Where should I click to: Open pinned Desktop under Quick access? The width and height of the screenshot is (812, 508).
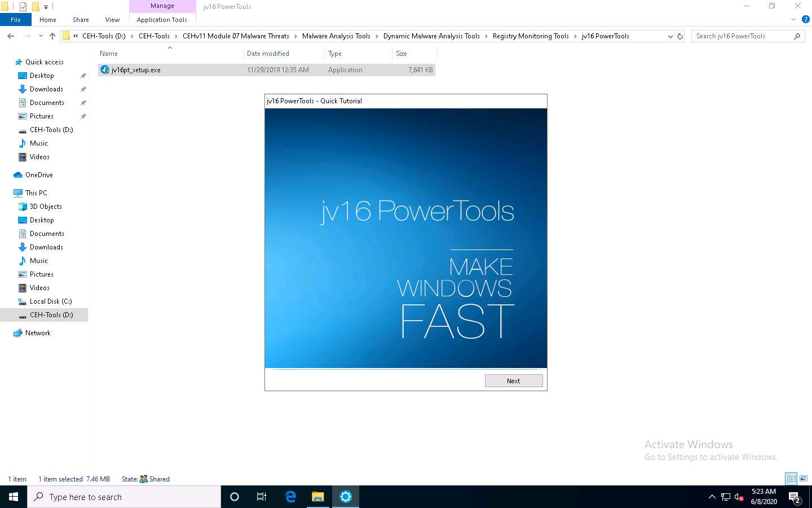point(42,76)
